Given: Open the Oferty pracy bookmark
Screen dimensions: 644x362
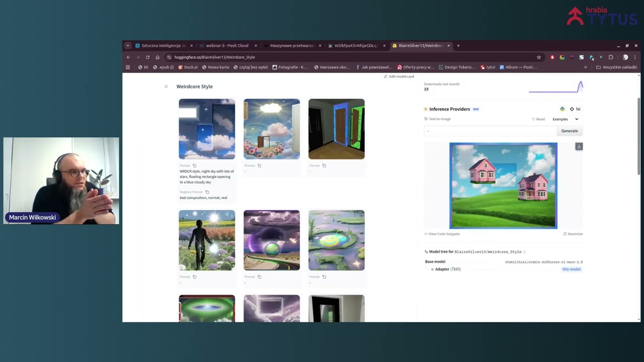Looking at the screenshot, I should [x=416, y=67].
